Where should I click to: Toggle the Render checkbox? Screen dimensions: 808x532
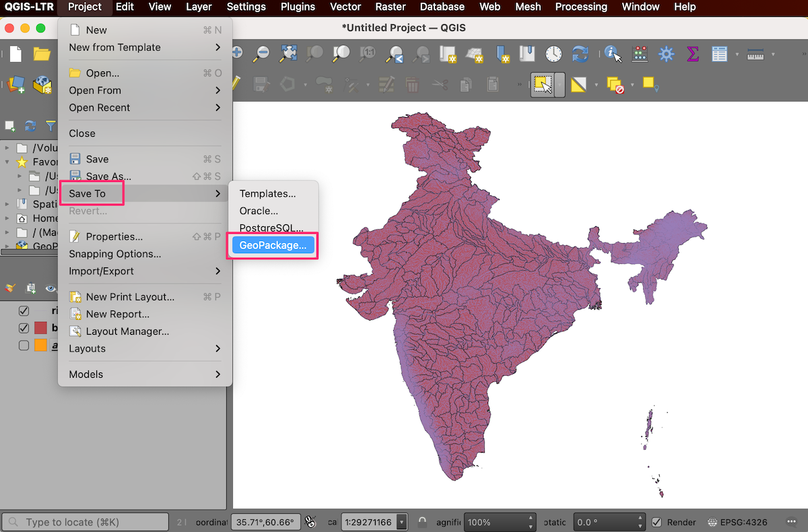(656, 523)
